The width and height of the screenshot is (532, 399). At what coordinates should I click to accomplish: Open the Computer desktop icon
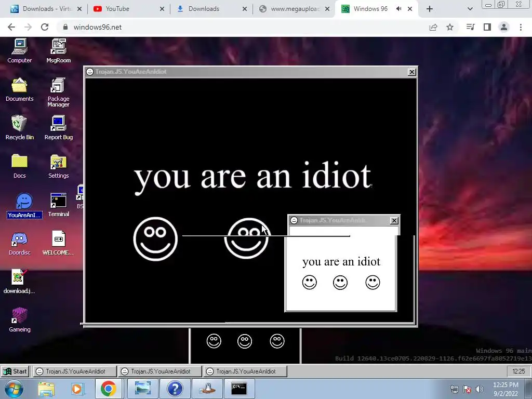tap(19, 51)
